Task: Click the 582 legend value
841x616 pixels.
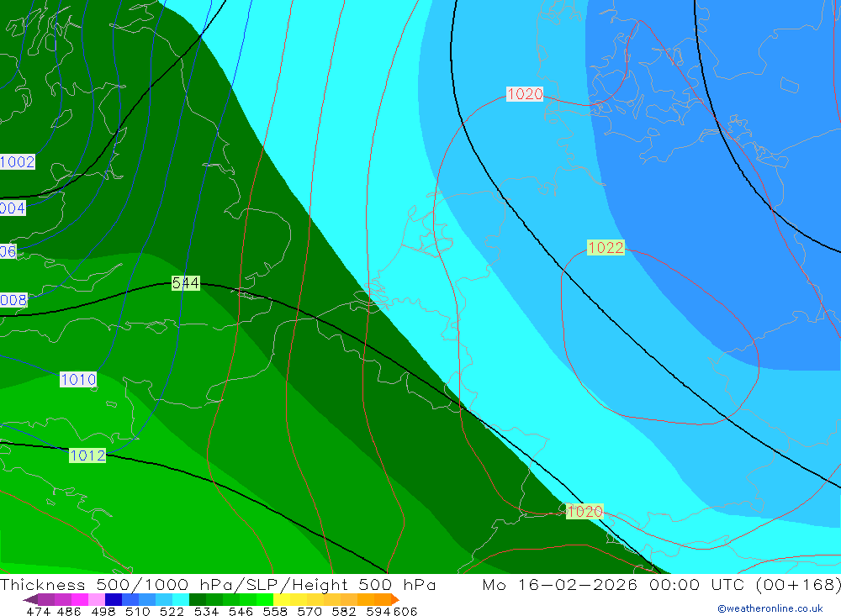Action: click(x=344, y=611)
